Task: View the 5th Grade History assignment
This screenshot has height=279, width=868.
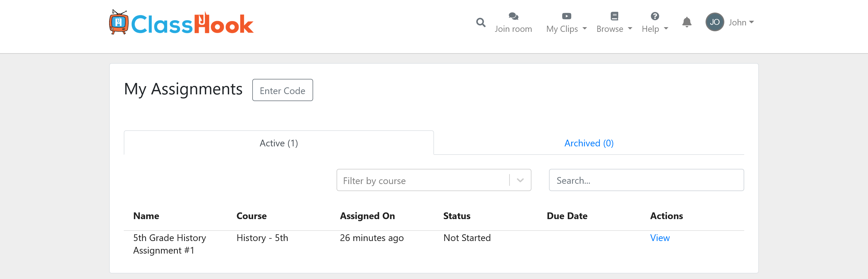Action: click(659, 238)
